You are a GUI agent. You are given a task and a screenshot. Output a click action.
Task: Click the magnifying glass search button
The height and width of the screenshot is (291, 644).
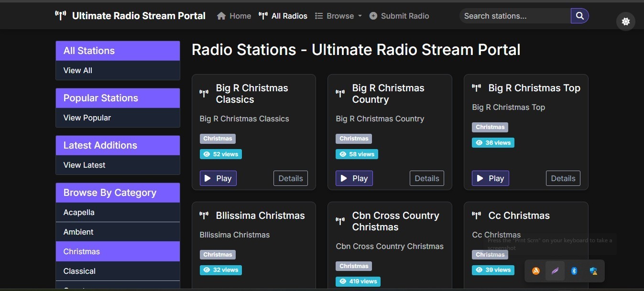tap(580, 16)
